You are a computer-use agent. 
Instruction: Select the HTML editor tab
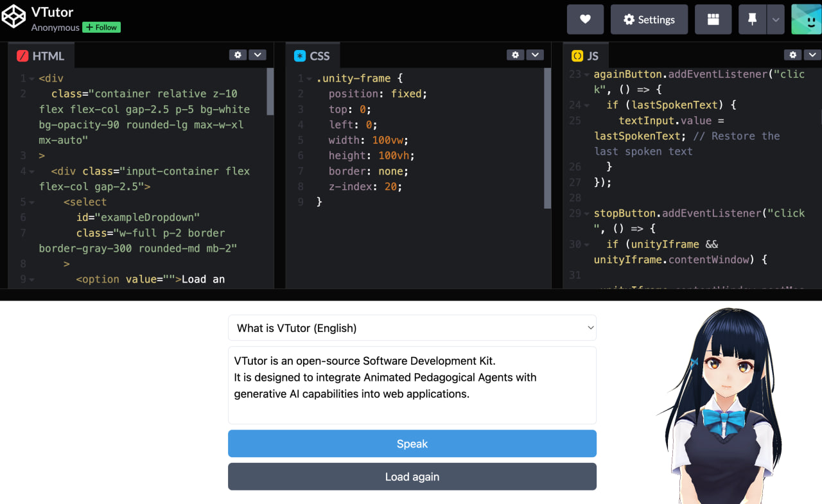[40, 56]
